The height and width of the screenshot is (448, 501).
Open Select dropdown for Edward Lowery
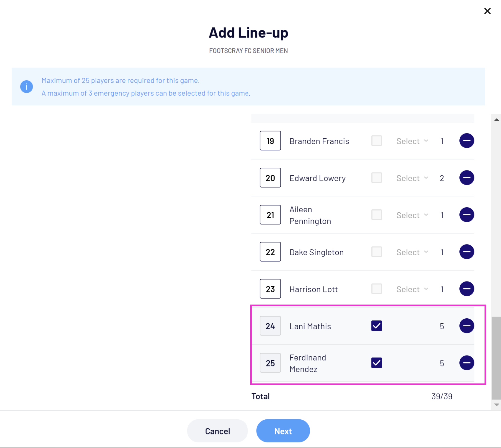pyautogui.click(x=412, y=178)
